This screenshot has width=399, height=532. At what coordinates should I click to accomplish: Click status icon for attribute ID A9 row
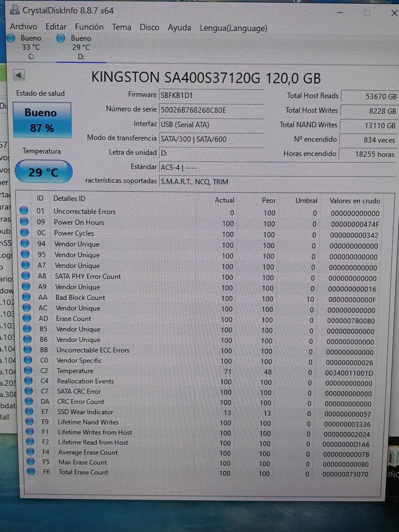[x=26, y=286]
